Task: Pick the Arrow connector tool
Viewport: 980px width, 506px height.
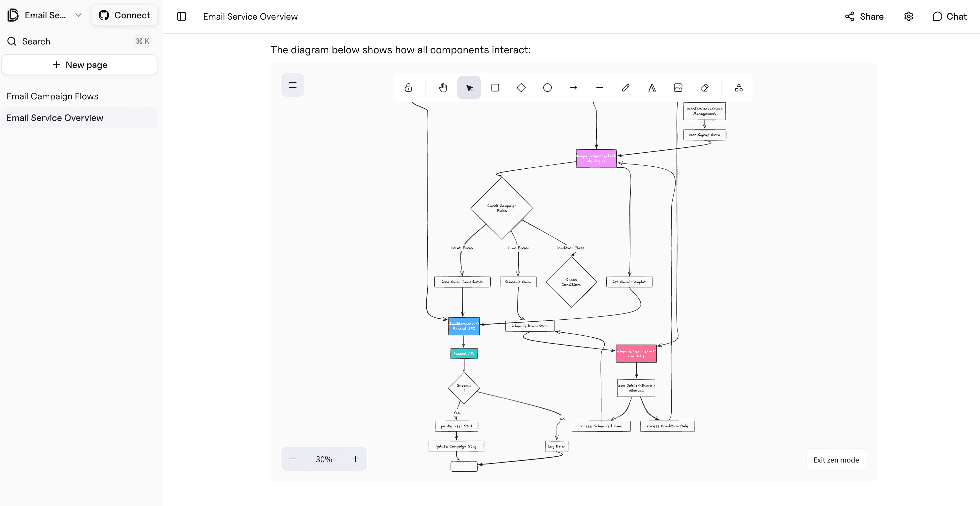Action: [x=573, y=88]
